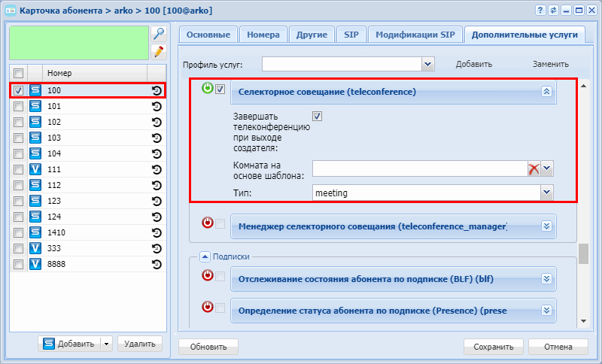Click history icon for number 124
The image size is (602, 364).
pyautogui.click(x=157, y=217)
